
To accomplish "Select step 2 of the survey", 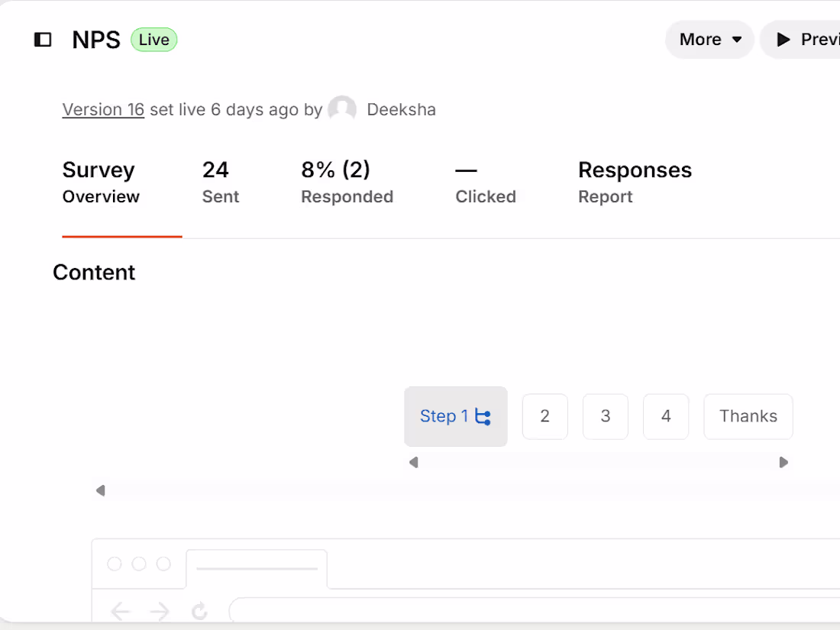I will pos(544,416).
